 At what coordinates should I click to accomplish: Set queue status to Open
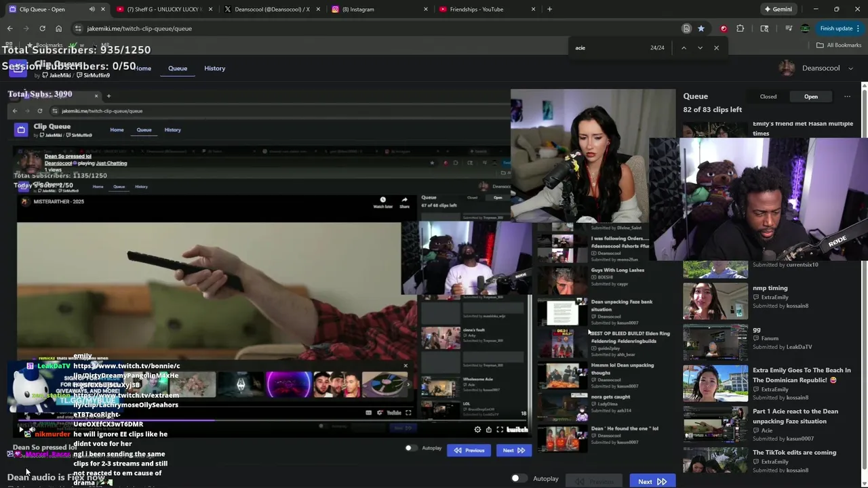pos(811,96)
